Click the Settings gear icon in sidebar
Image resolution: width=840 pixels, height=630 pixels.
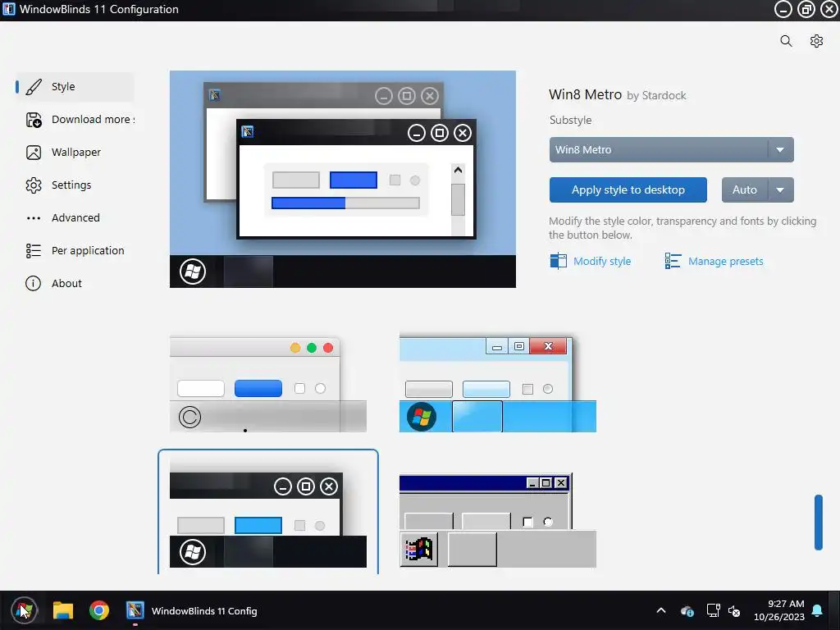(x=33, y=185)
